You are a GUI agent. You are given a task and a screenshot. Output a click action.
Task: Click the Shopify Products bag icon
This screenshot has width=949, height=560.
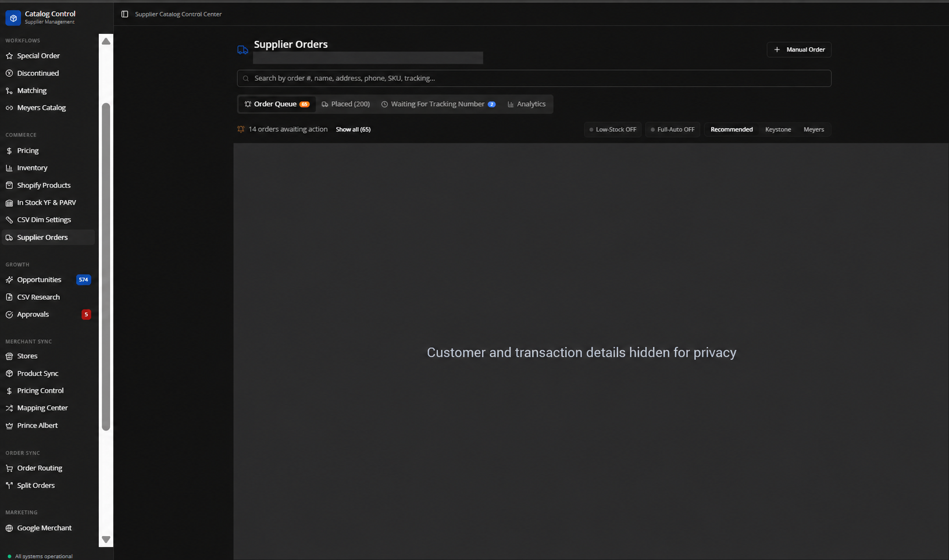(9, 186)
